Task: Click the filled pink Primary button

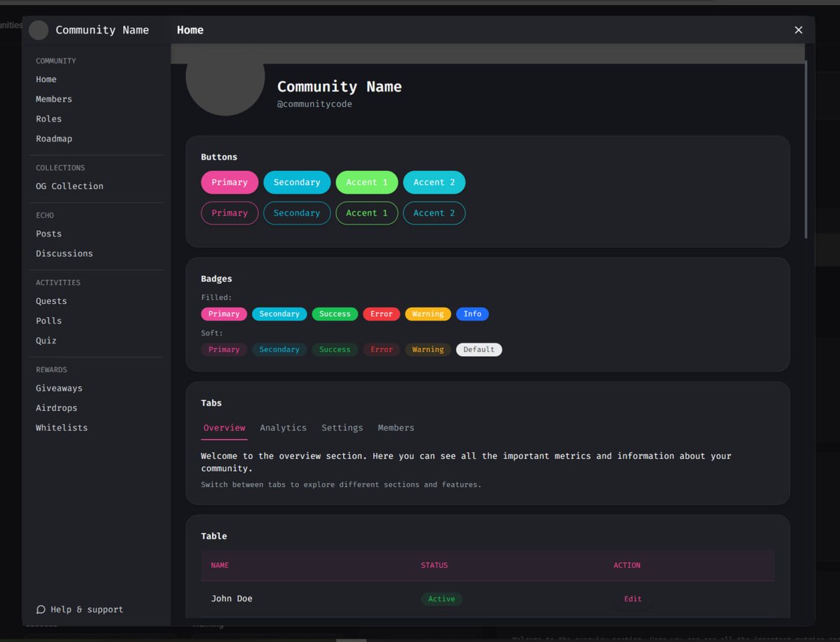Action: 230,182
